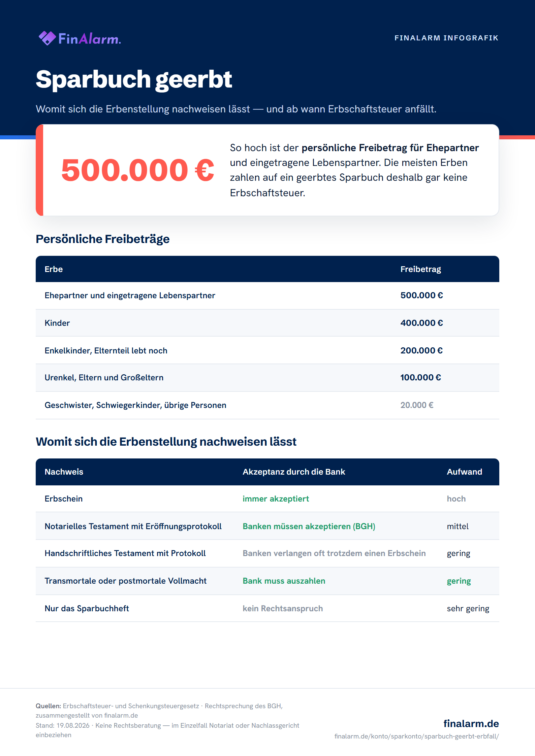
Task: Click the FINALARM INFOGRAFIK label
Action: click(x=446, y=38)
